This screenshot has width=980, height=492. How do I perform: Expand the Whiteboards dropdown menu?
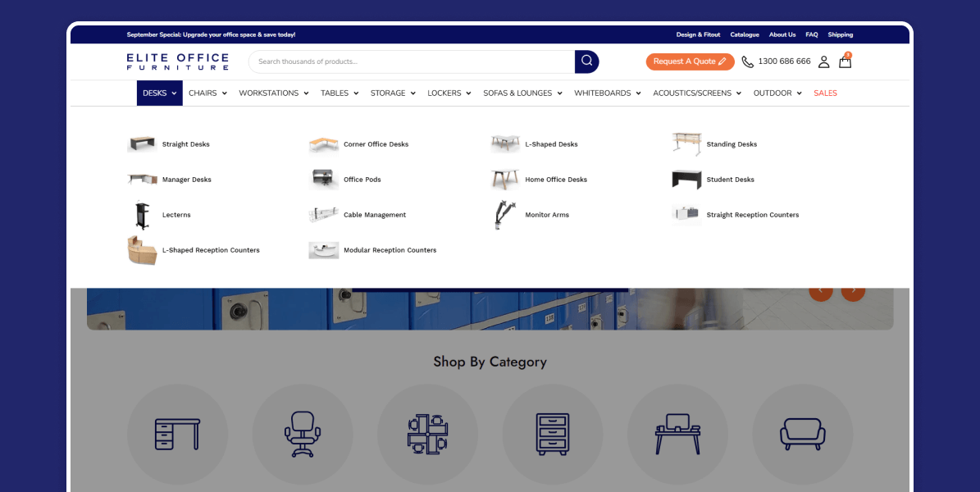[607, 93]
